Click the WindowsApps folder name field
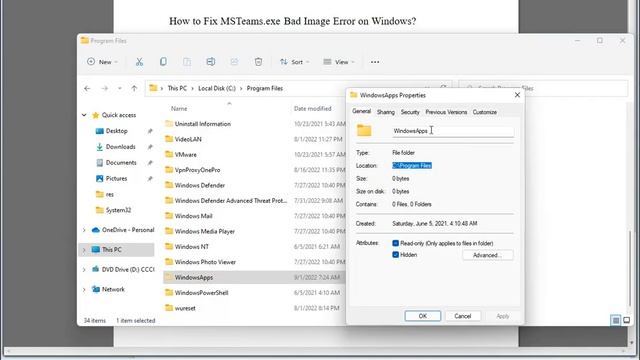640x360 pixels. tap(453, 131)
